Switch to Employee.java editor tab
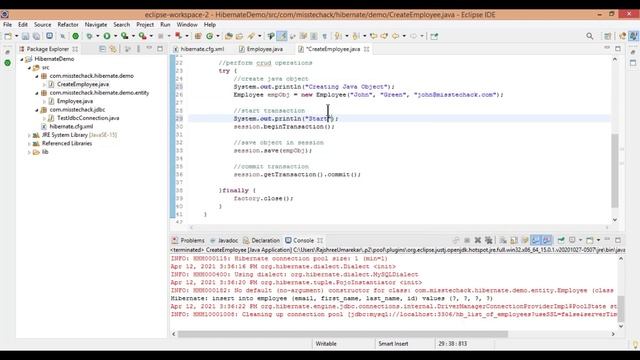 pyautogui.click(x=261, y=49)
